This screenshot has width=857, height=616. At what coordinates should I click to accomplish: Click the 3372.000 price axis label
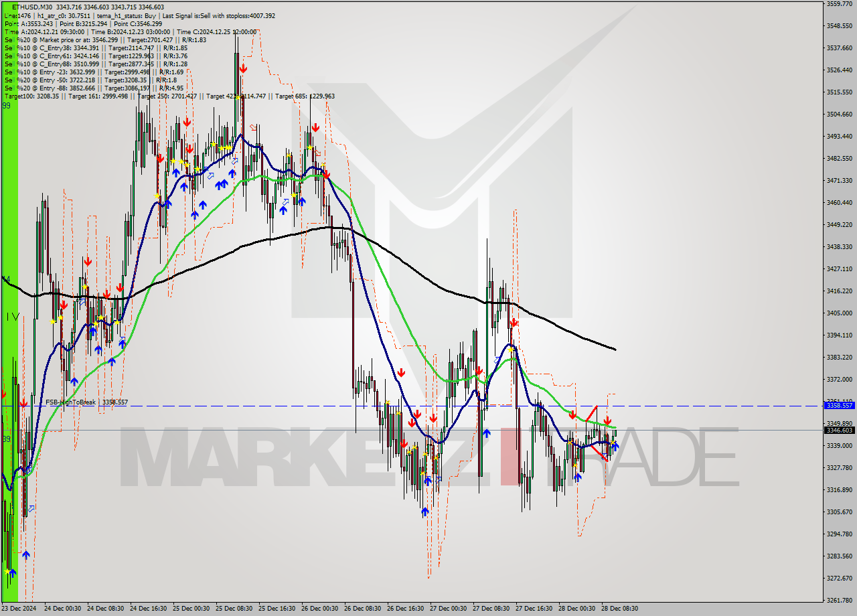pyautogui.click(x=839, y=379)
